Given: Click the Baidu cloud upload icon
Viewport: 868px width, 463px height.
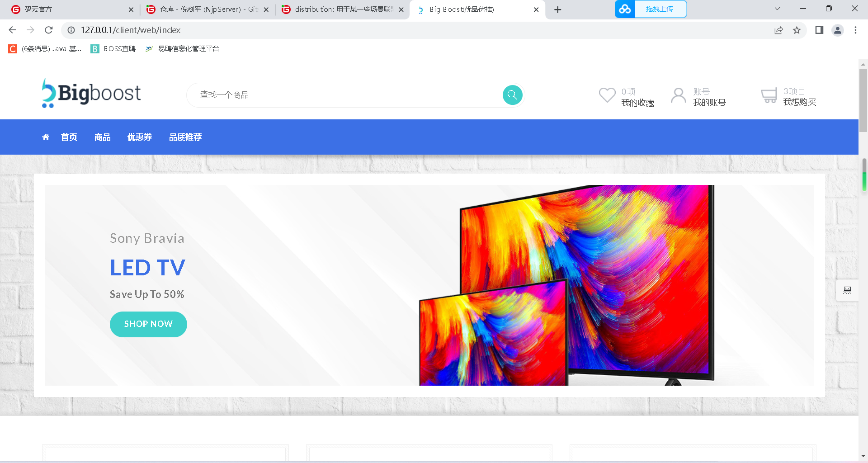Looking at the screenshot, I should tap(625, 9).
